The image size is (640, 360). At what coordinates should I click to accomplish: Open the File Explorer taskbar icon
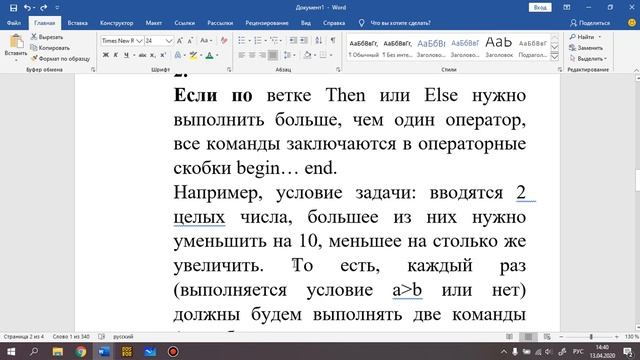(58, 351)
